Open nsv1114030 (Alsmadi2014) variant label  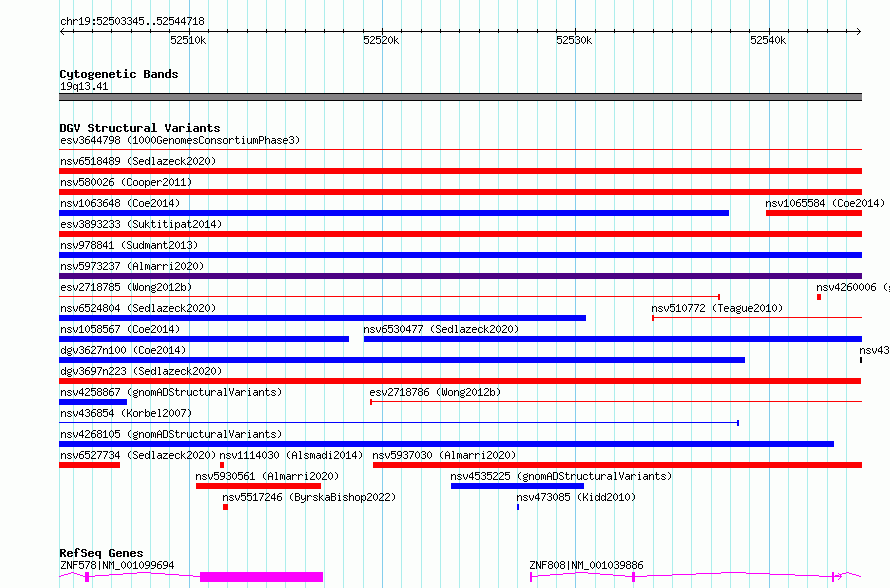click(291, 455)
